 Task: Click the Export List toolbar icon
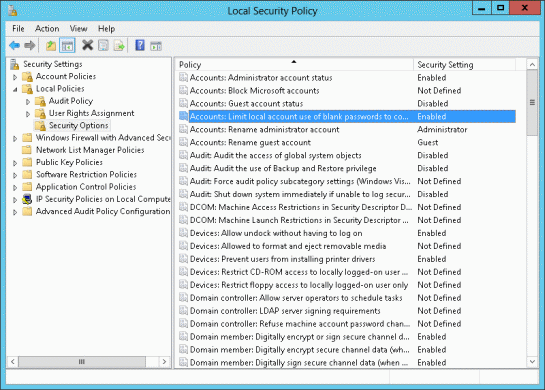[119, 45]
